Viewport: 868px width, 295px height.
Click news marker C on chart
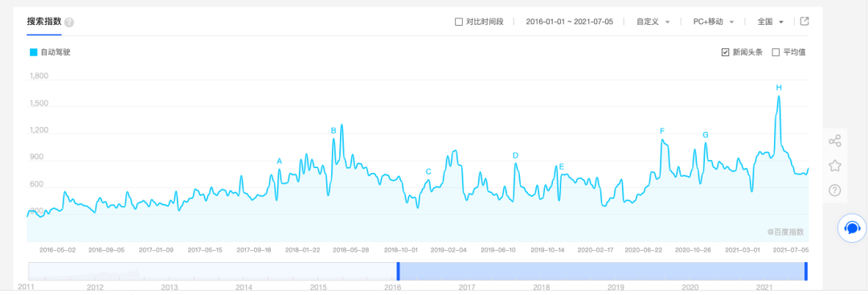pyautogui.click(x=428, y=171)
